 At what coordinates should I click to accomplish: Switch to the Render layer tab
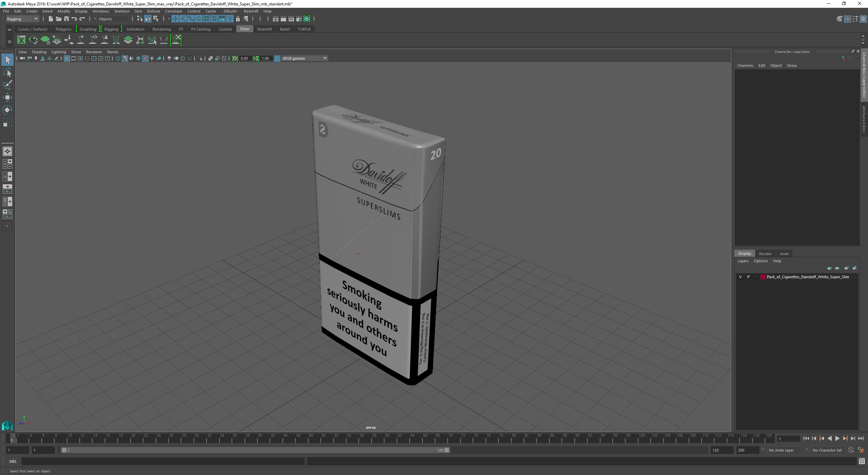click(765, 253)
